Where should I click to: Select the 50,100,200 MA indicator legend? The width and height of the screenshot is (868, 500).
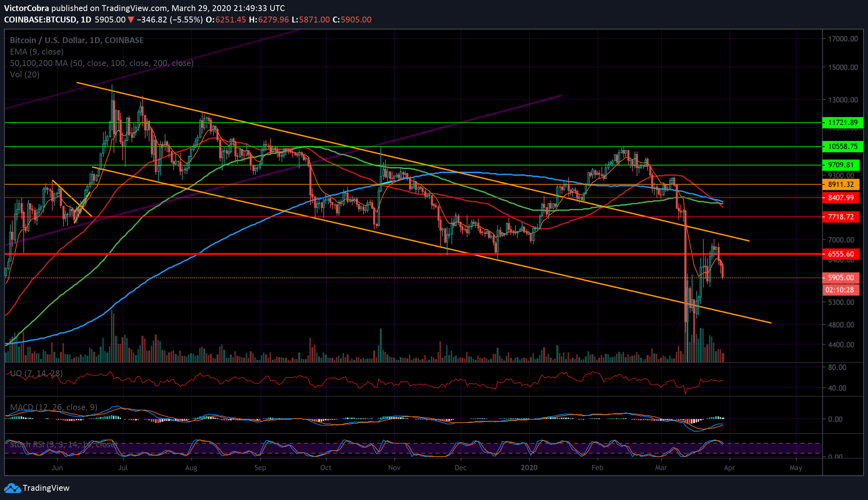[102, 63]
